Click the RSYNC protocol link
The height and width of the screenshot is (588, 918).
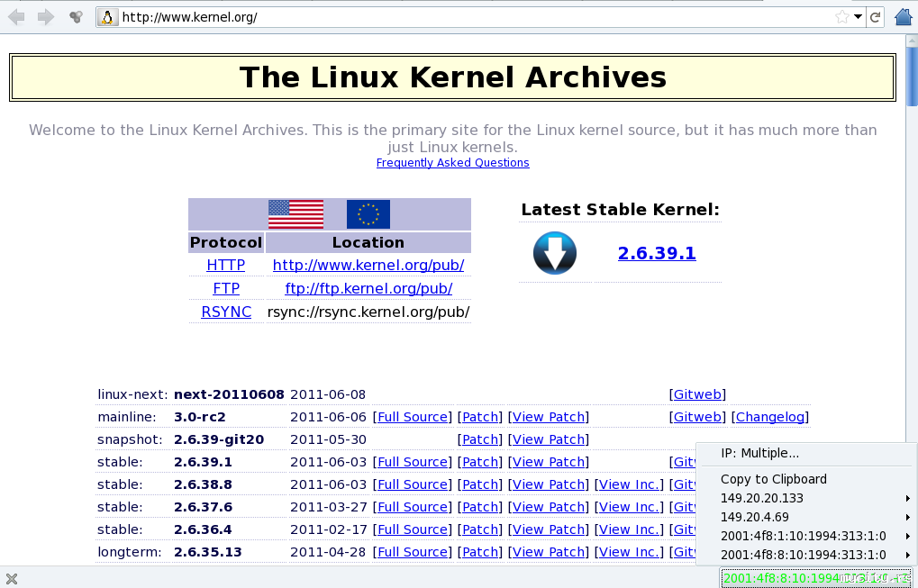226,312
